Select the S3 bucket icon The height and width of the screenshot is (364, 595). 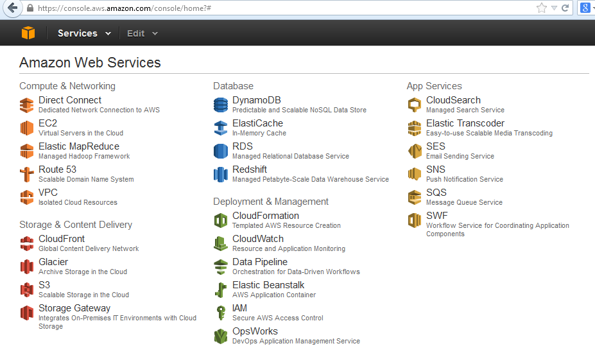pos(26,290)
